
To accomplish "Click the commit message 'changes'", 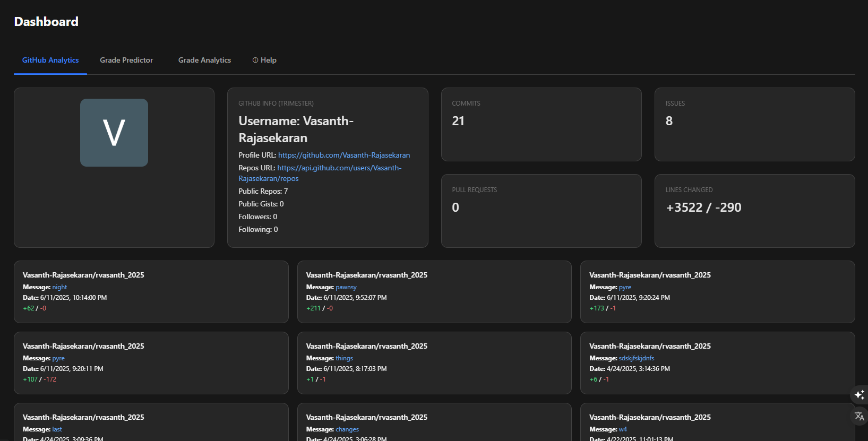I will [347, 429].
